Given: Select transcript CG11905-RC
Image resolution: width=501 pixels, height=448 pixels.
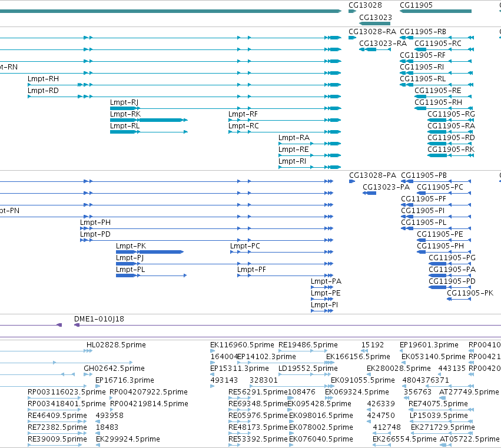Looking at the screenshot, I should (438, 44).
